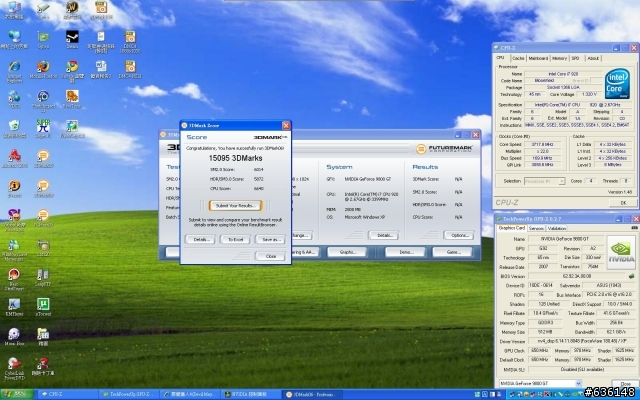Click the Close button in GPU-Z
This screenshot has width=640, height=400.
point(625,384)
